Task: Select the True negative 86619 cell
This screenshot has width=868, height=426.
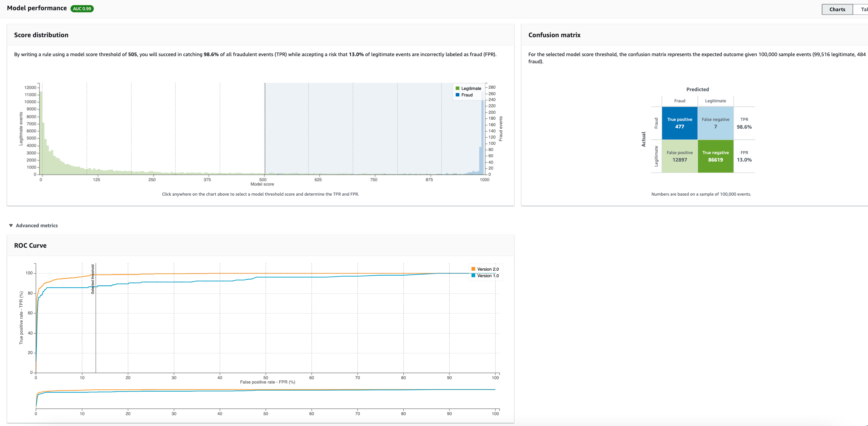Action: pos(715,156)
